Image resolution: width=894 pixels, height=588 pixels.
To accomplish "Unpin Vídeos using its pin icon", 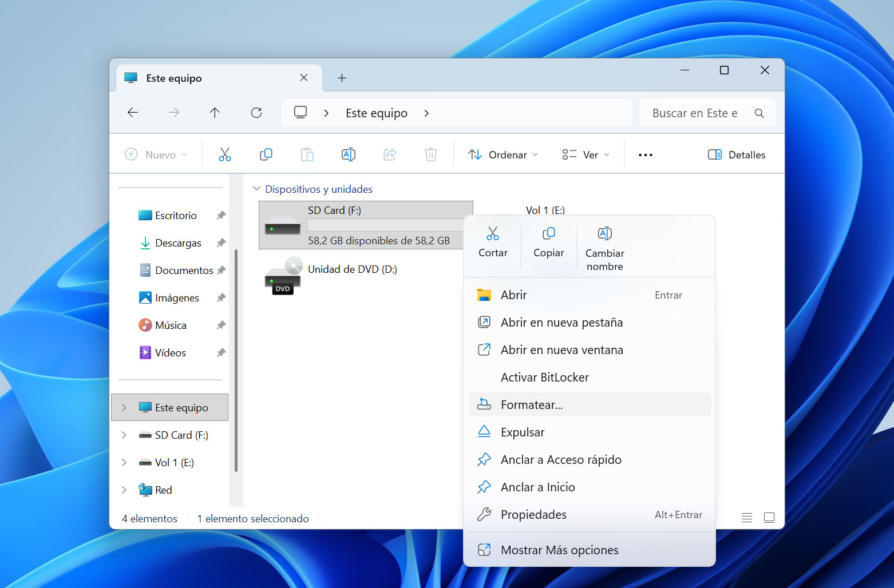I will click(221, 353).
